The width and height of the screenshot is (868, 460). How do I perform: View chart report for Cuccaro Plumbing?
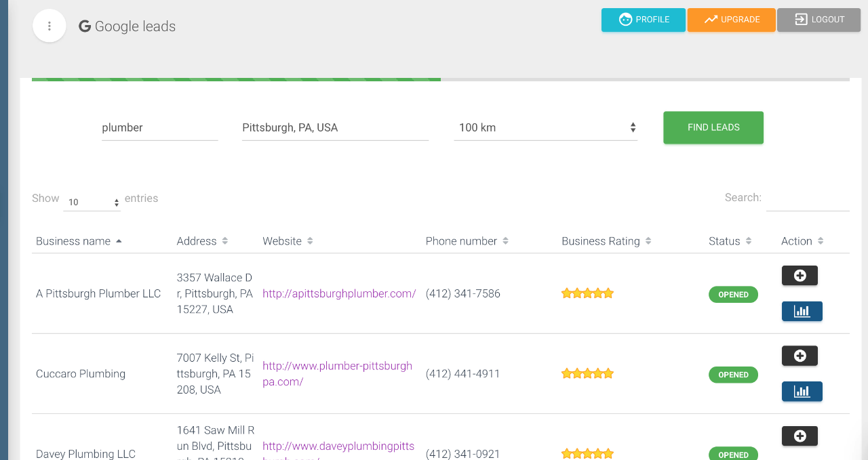(x=802, y=392)
